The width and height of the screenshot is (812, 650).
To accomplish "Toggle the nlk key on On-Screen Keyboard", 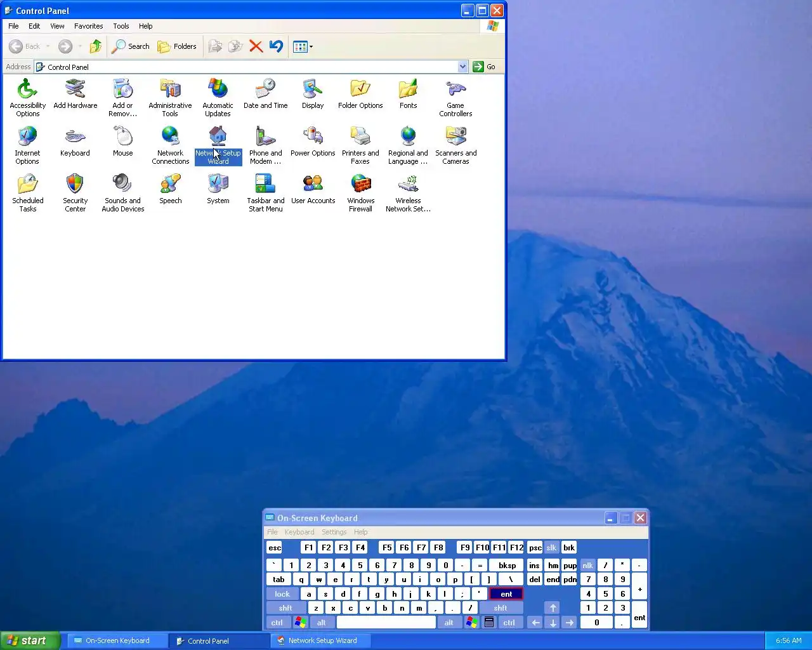I will [x=588, y=566].
